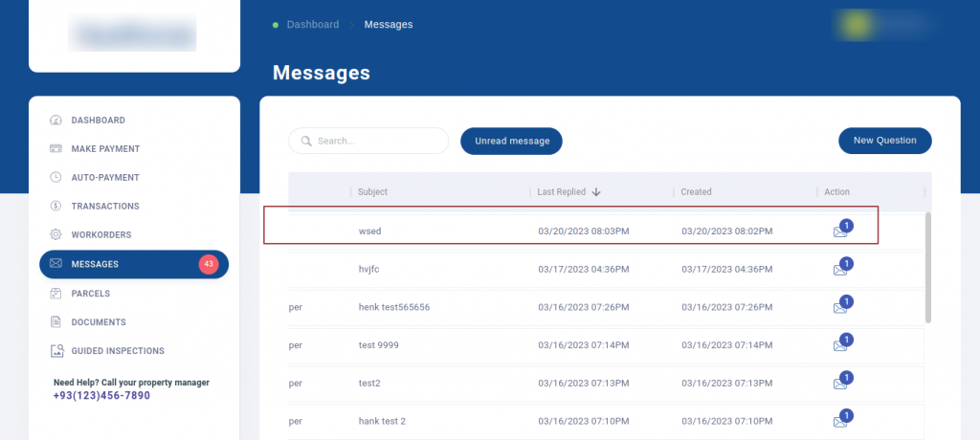
Task: Click the Make Payment card icon
Action: (x=56, y=149)
